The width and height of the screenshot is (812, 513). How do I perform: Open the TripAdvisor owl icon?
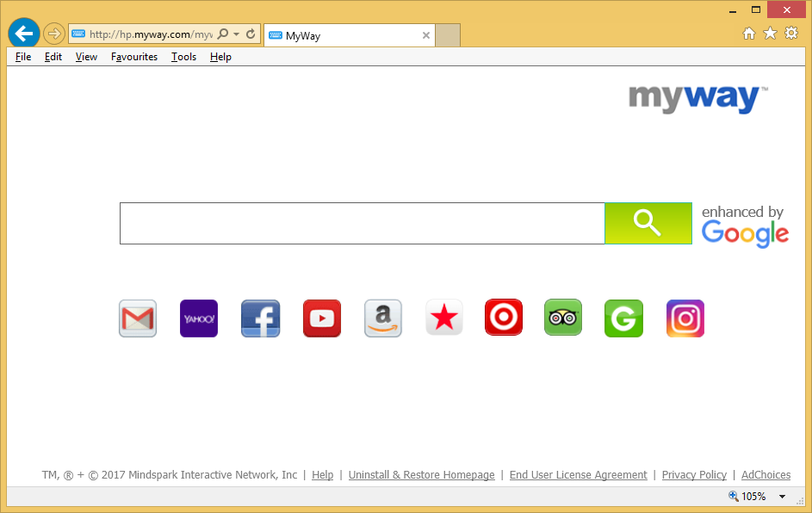point(563,318)
